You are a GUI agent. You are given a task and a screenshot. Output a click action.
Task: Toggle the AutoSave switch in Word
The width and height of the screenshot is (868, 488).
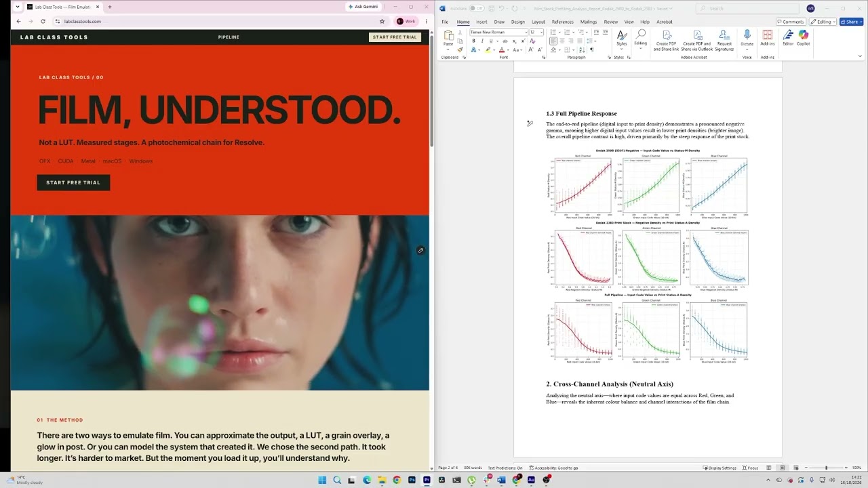tap(477, 8)
